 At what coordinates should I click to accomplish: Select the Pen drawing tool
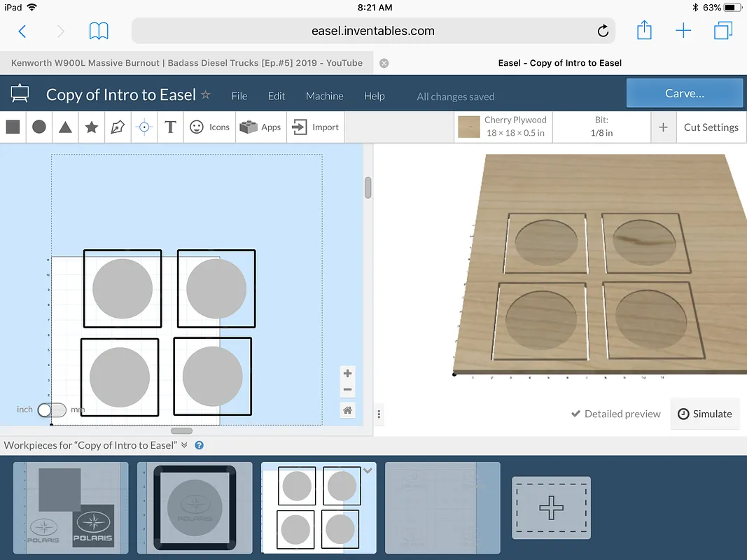(x=118, y=127)
